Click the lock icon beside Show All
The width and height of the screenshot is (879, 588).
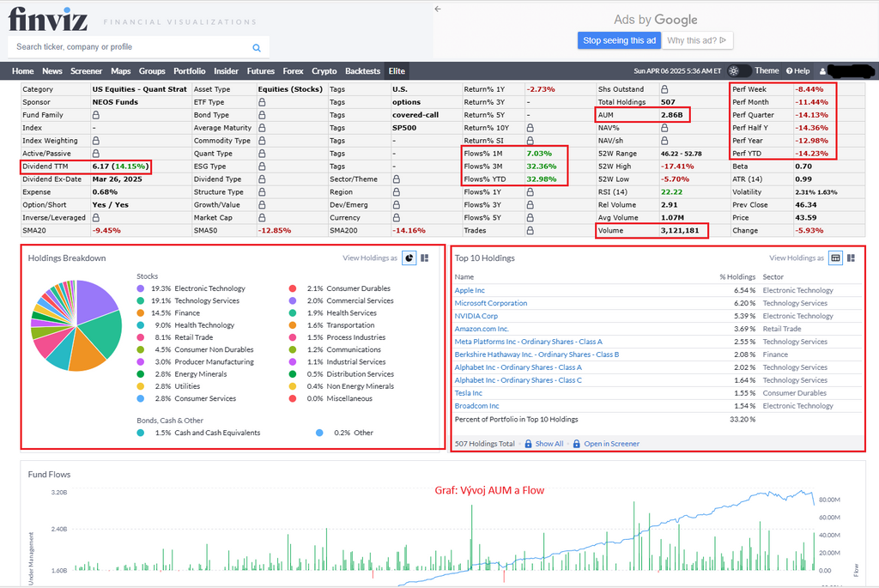click(528, 444)
